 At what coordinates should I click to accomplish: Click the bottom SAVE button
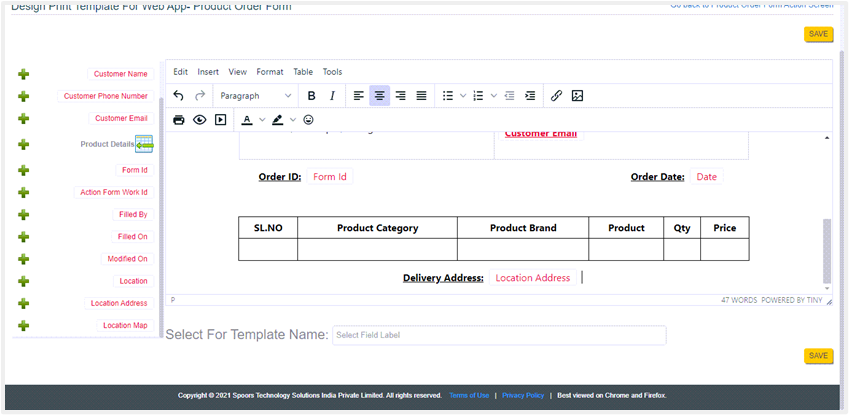click(818, 356)
